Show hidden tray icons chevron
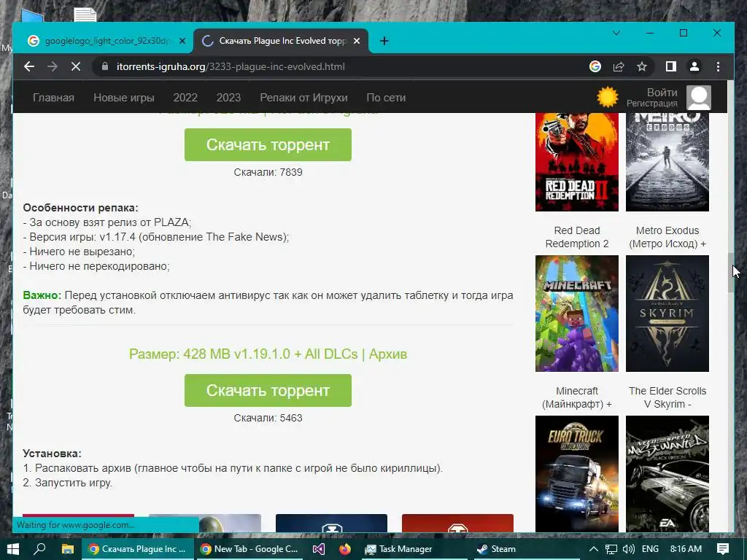Screen dimensions: 747x560 click(594, 549)
